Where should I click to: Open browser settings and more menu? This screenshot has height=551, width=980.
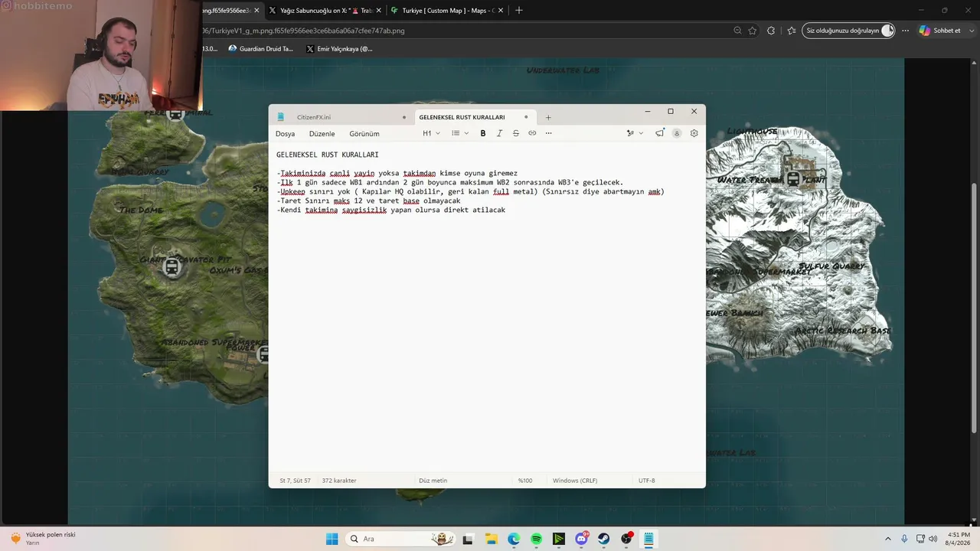(905, 31)
